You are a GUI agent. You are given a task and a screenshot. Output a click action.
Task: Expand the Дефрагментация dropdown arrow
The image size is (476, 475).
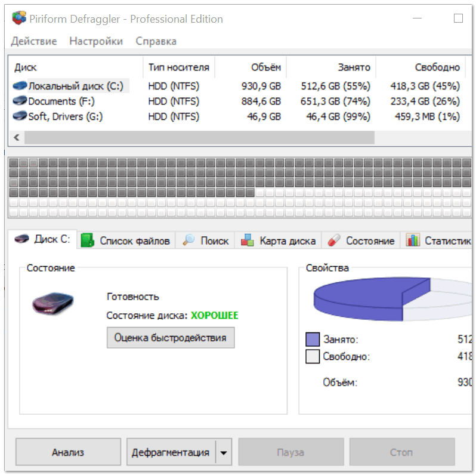pos(224,452)
